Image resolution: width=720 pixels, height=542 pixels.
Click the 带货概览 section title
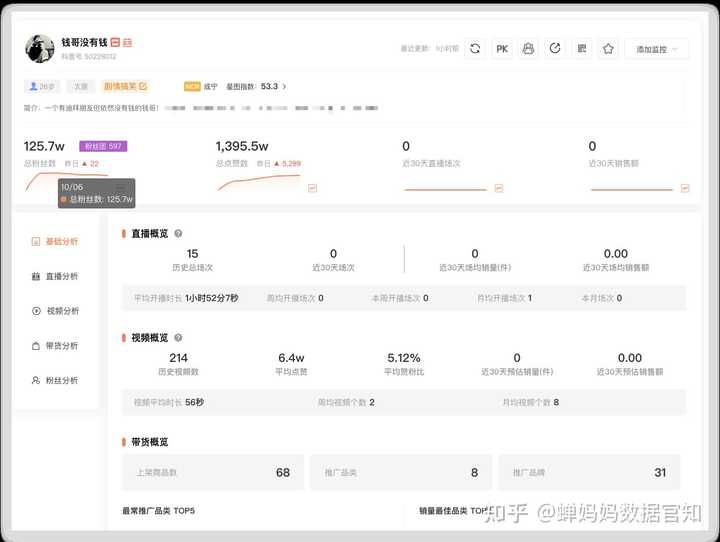click(150, 442)
